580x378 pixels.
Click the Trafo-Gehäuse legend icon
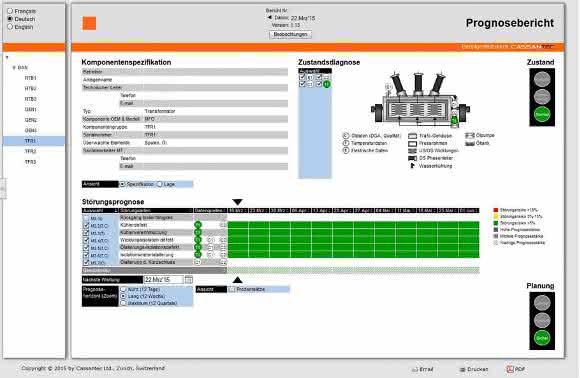pyautogui.click(x=412, y=136)
